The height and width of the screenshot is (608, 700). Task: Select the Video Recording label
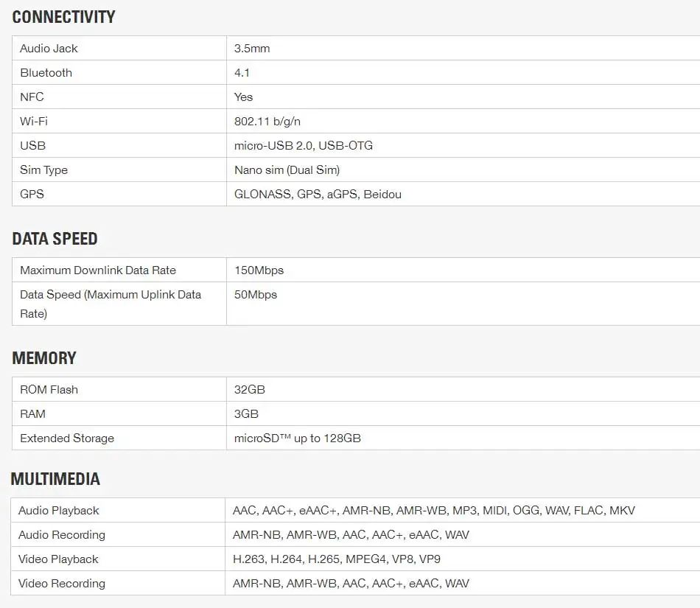[62, 584]
